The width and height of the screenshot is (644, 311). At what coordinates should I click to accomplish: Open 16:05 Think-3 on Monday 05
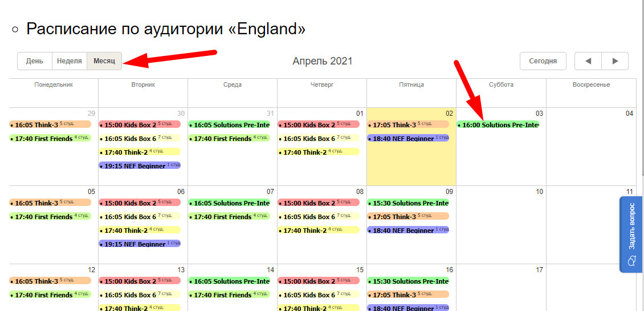click(x=50, y=203)
